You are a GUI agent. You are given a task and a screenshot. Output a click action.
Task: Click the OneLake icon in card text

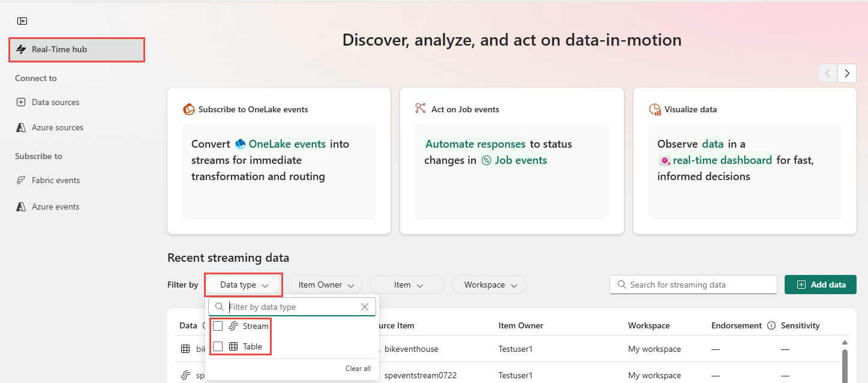(240, 144)
